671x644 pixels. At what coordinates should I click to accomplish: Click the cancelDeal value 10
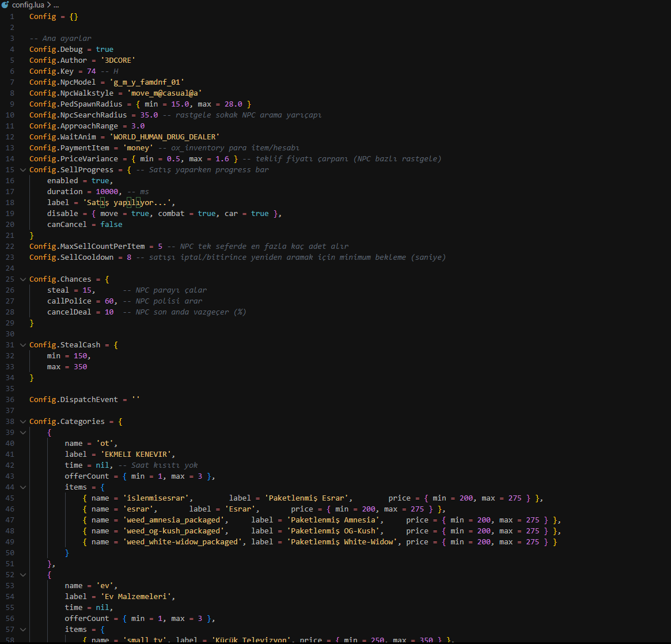109,312
